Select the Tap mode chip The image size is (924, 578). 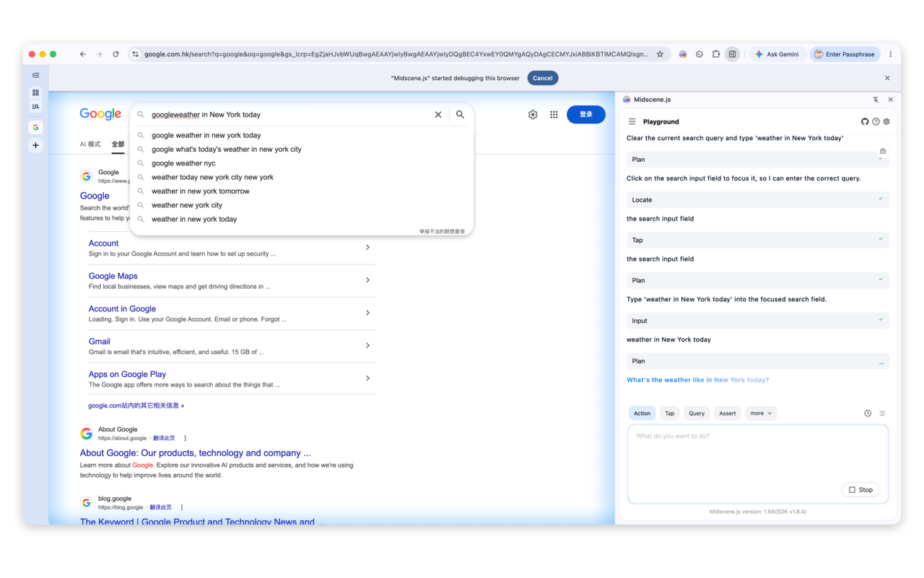(670, 413)
